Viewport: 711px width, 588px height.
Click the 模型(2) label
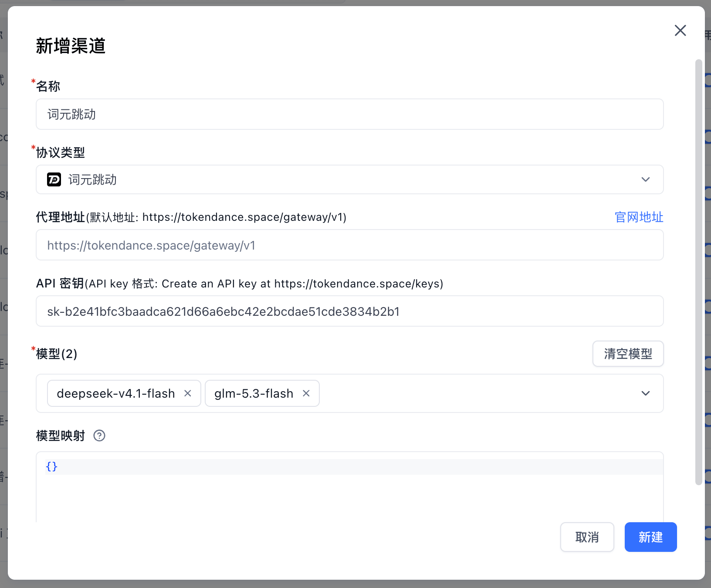[57, 354]
